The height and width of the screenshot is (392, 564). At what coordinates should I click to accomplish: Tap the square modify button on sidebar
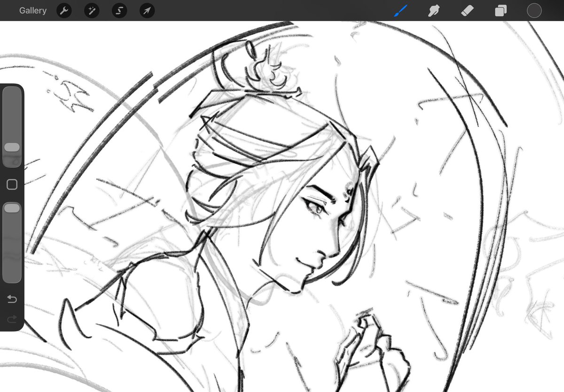[12, 185]
